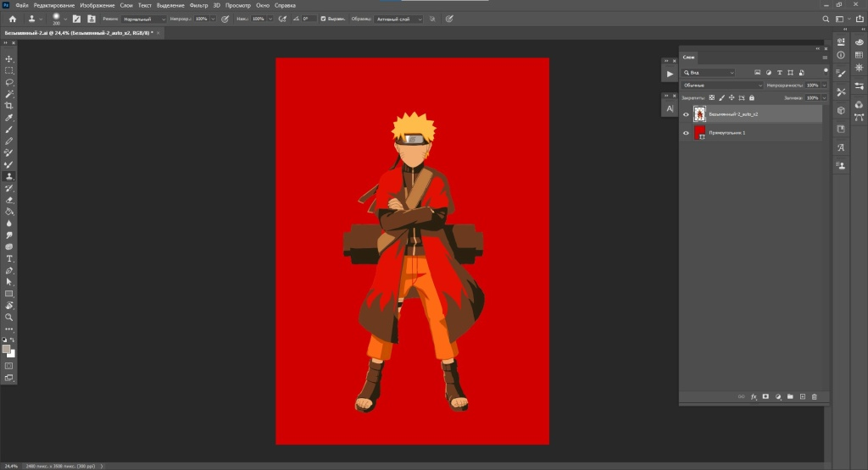The height and width of the screenshot is (470, 868).
Task: Hide the Прямоугольник 1 layer
Action: (686, 133)
